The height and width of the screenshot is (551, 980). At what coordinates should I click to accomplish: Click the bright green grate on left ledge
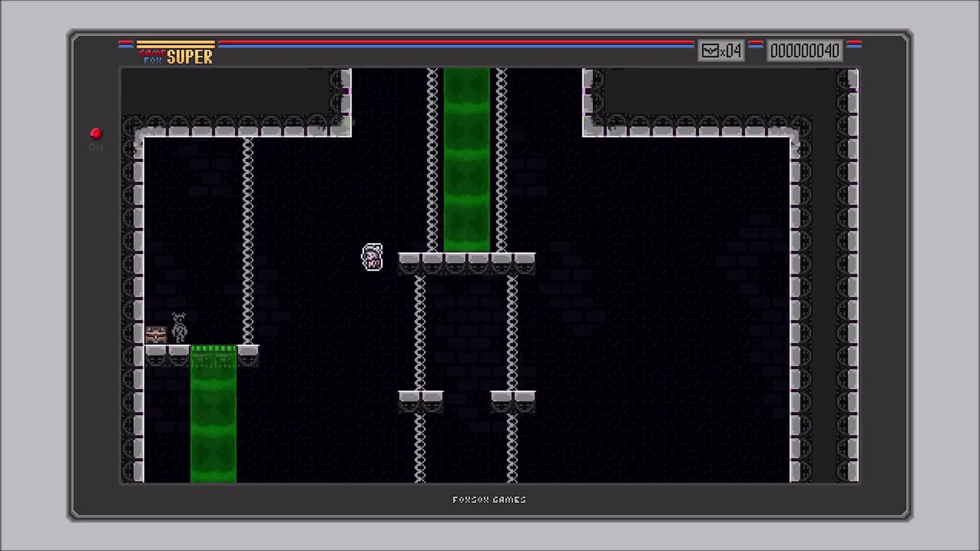click(x=213, y=349)
